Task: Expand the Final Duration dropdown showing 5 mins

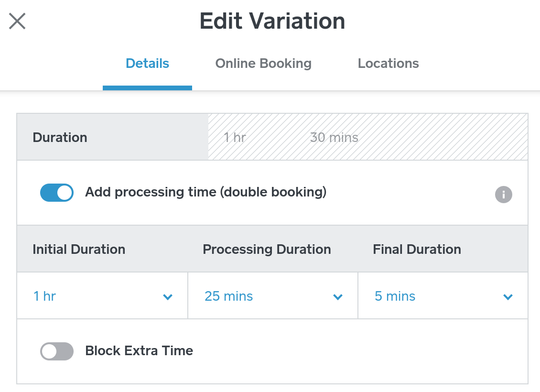Action: tap(443, 296)
